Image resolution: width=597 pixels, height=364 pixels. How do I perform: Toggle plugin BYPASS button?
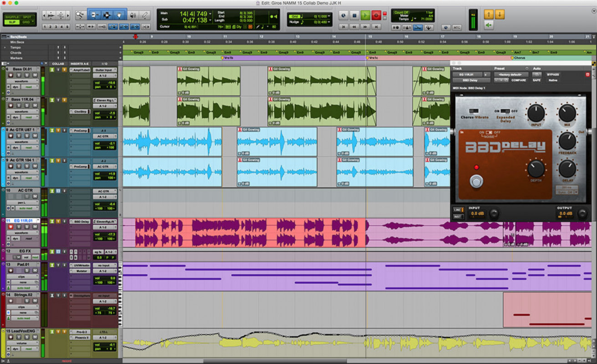point(552,74)
